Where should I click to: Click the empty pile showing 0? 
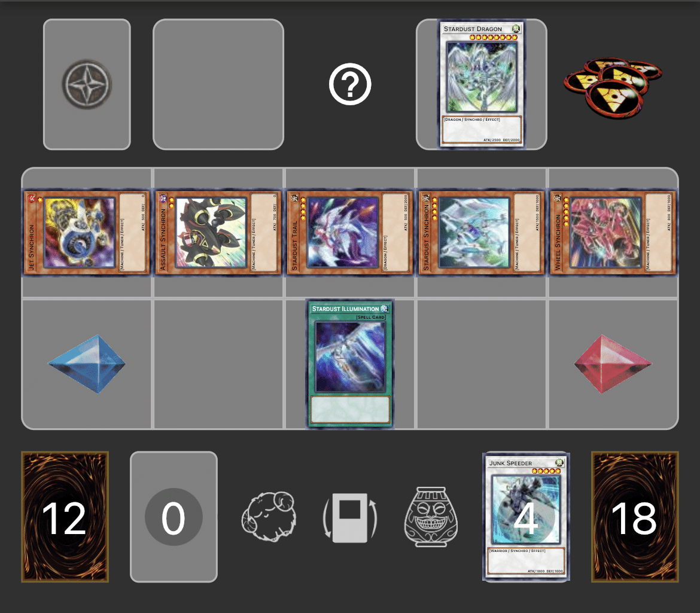(x=174, y=517)
